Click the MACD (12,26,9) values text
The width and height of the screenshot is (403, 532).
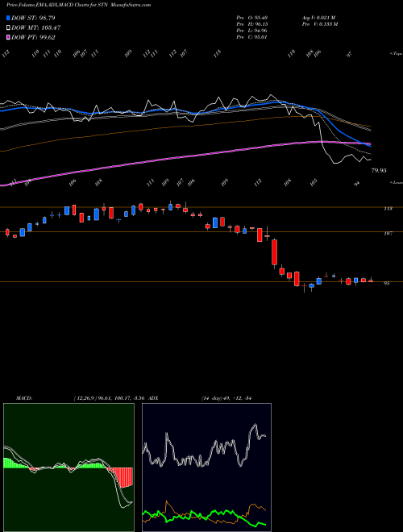click(110, 398)
